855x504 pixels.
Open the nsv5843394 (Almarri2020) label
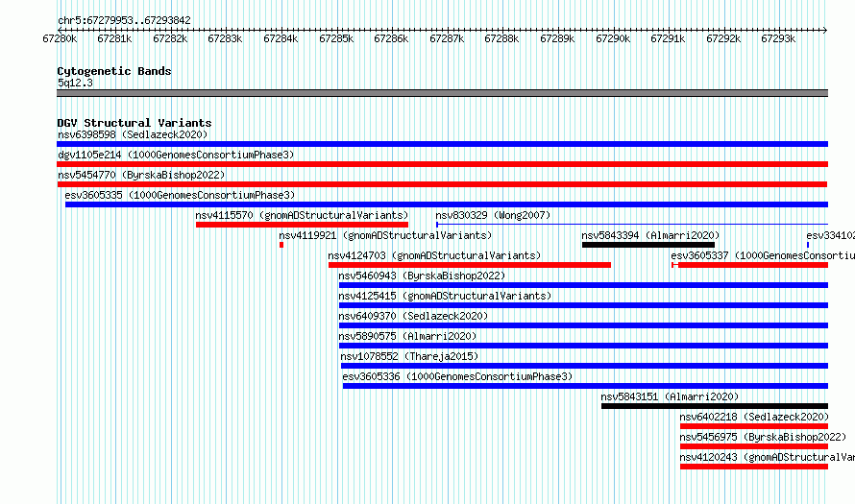[650, 235]
